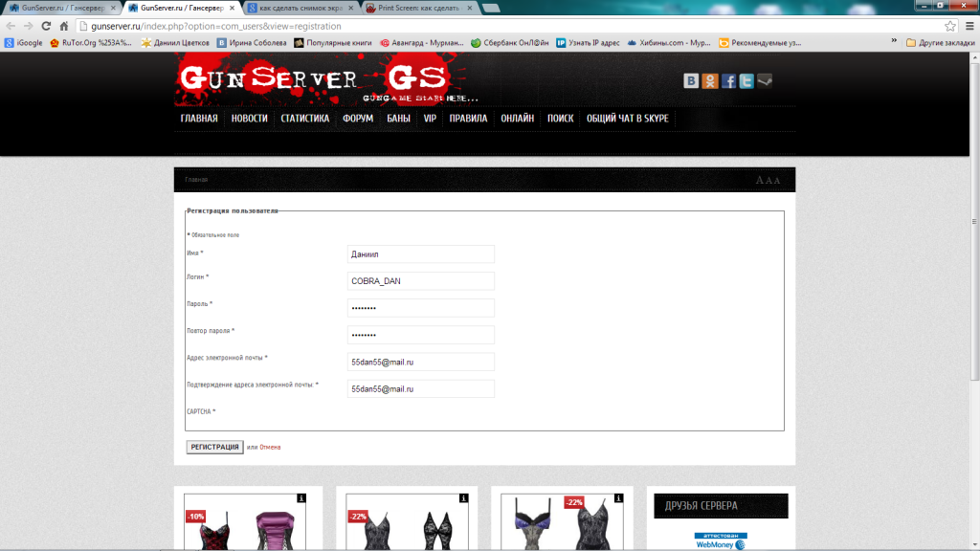Open the Steam icon link
Screen dimensions: 980x551
pos(765,81)
